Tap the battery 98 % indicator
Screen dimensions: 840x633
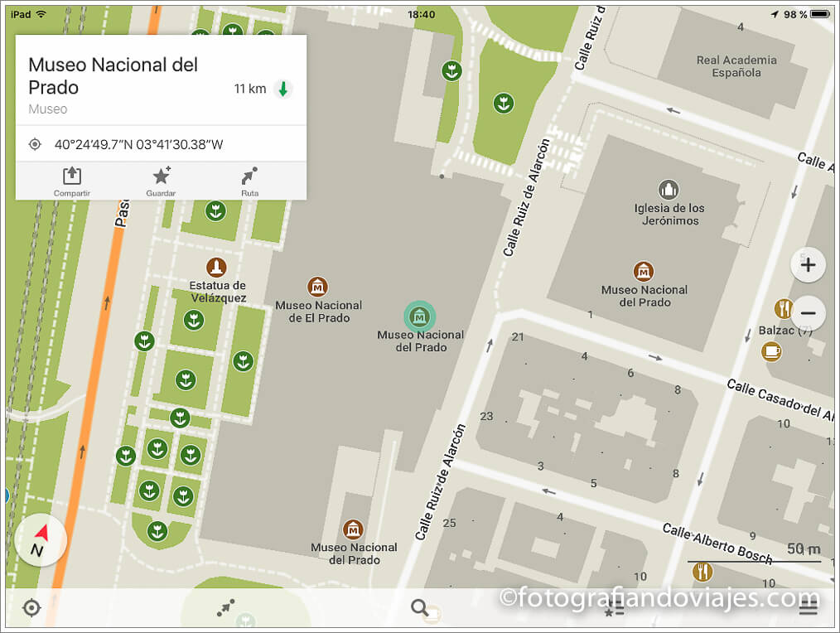point(807,14)
